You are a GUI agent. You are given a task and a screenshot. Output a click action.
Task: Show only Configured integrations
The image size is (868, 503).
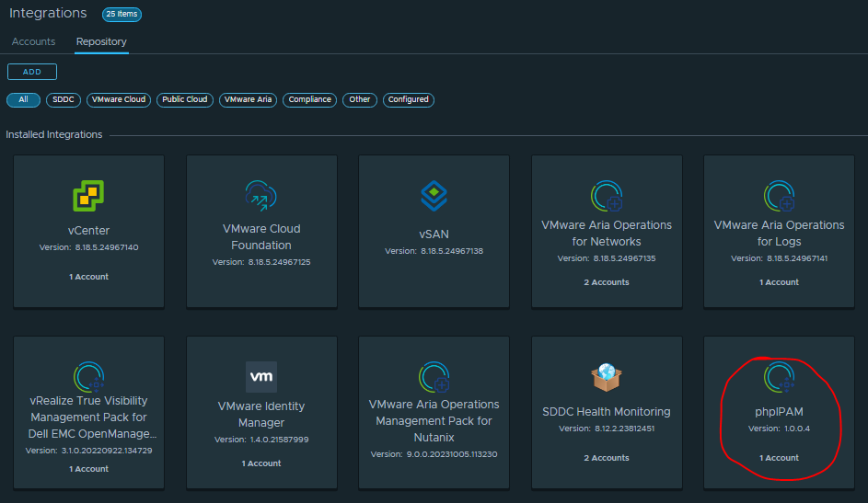click(408, 99)
